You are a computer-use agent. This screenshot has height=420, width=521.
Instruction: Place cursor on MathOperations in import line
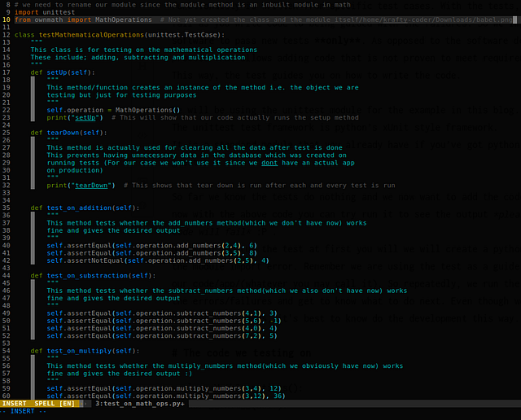[124, 20]
